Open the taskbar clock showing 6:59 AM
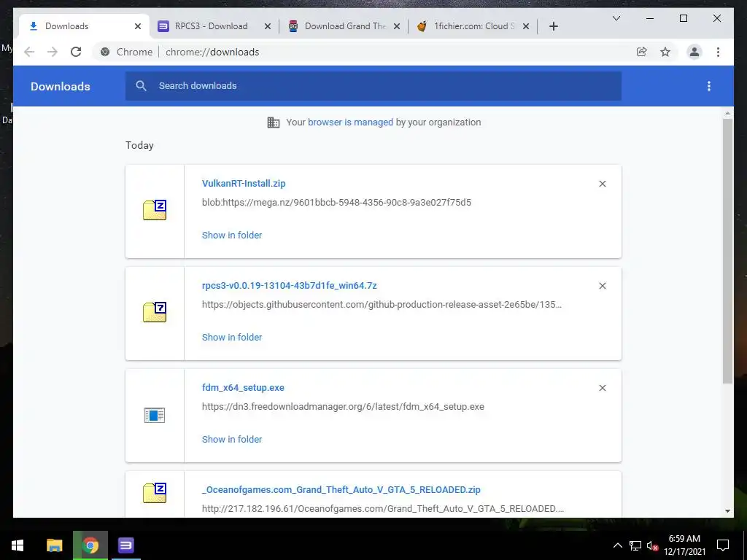Image resolution: width=747 pixels, height=560 pixels. coord(684,545)
